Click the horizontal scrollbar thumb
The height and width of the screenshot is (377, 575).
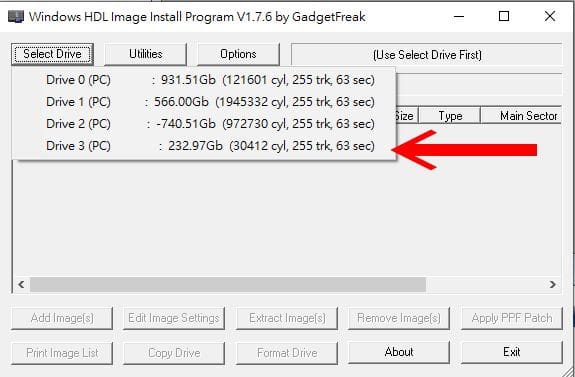click(x=228, y=285)
